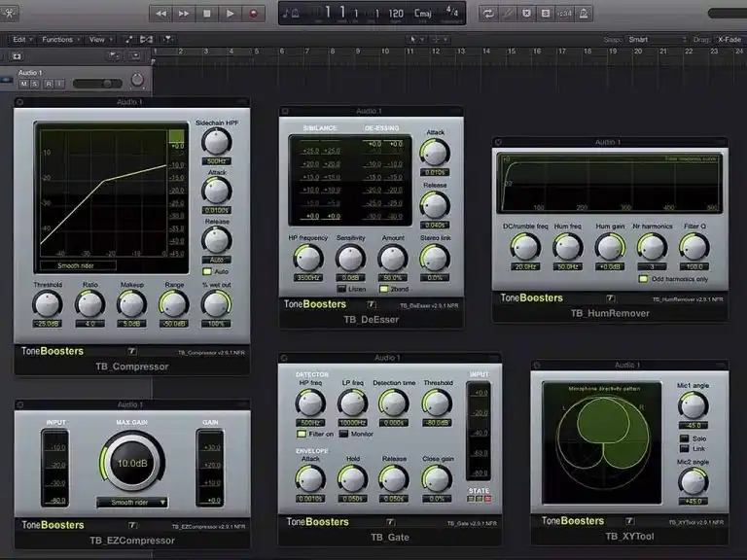
Task: Enable the Listen checkbox in TB_DeEsser
Action: coord(341,289)
